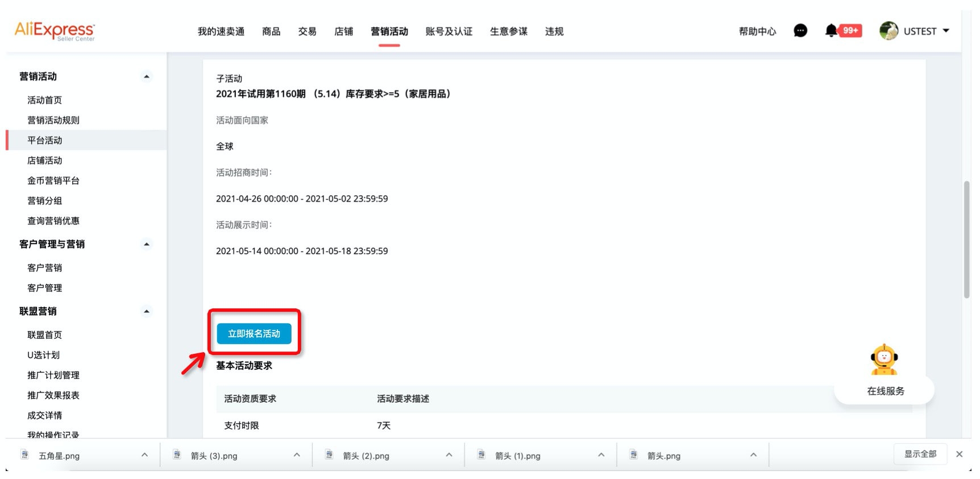Collapse the 联盟营销 sidebar section
This screenshot has height=479, width=980.
[x=147, y=311]
